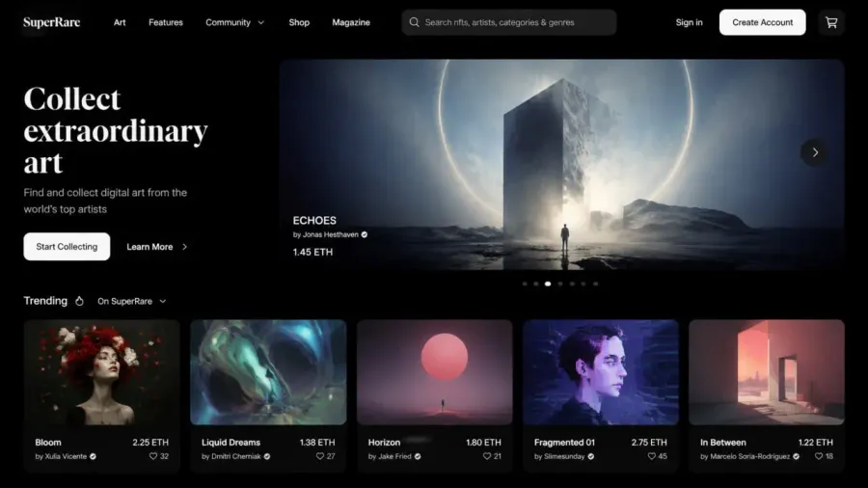Click the Trending heading
Viewport: 868px width, 488px height.
(45, 301)
